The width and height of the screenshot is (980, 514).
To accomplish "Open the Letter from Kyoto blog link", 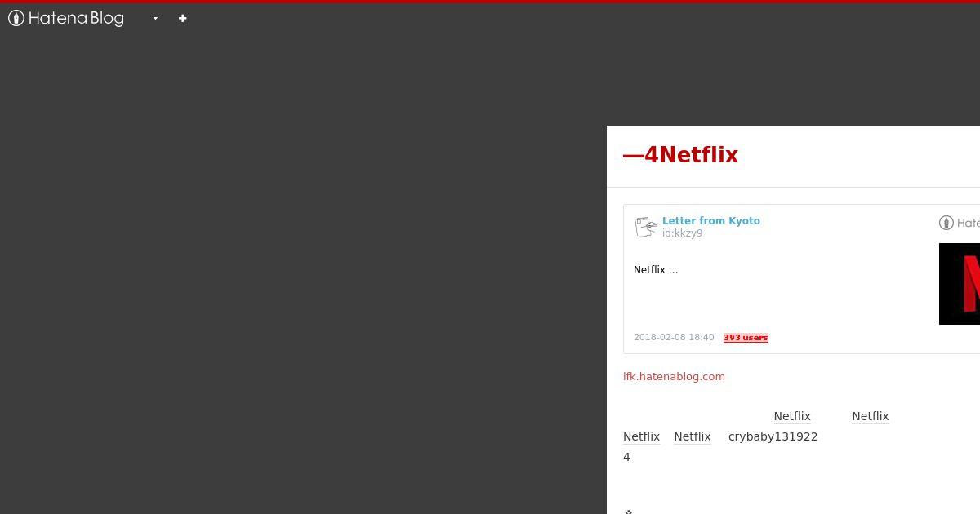I will [x=710, y=220].
